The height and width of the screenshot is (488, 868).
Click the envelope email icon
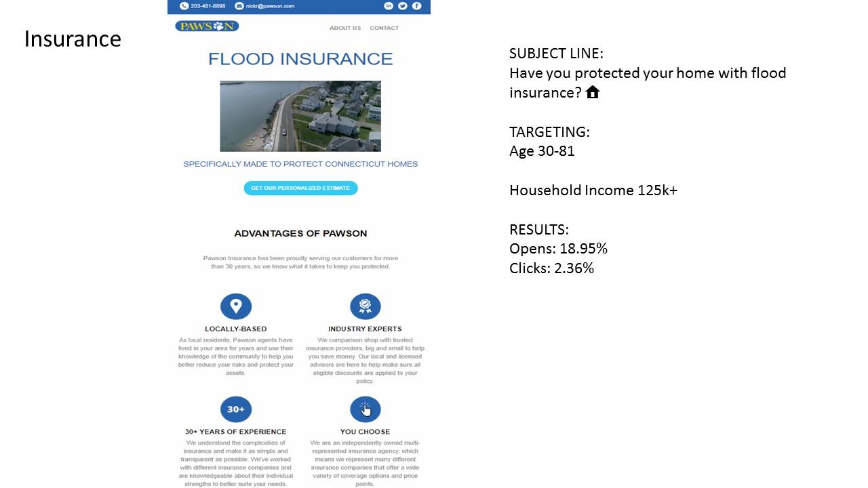point(239,6)
